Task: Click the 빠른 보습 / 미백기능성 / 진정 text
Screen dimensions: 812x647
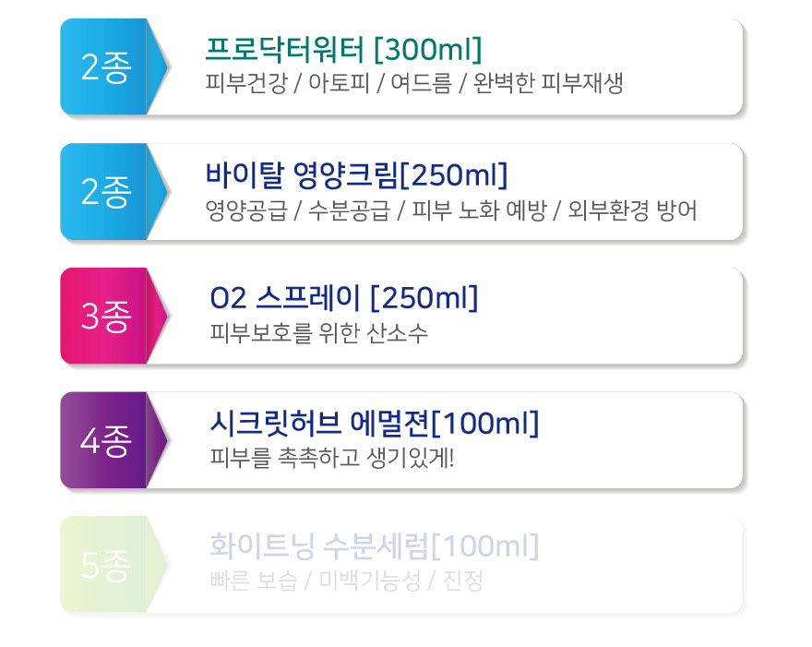Action: pyautogui.click(x=346, y=581)
